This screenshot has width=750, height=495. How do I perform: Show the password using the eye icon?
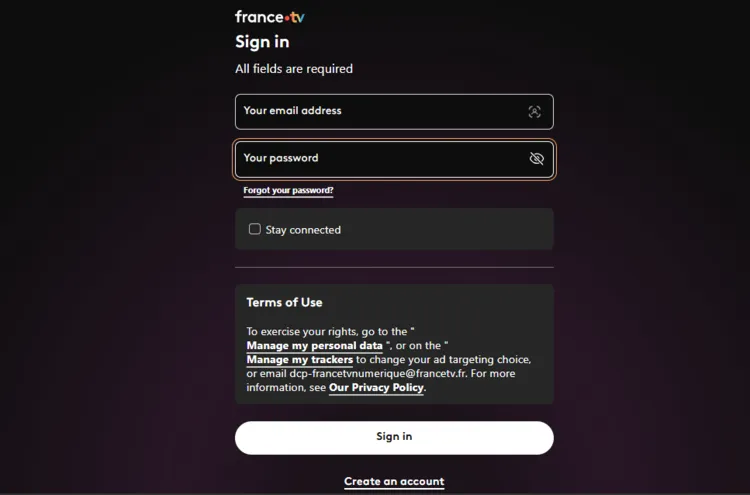[x=536, y=159]
